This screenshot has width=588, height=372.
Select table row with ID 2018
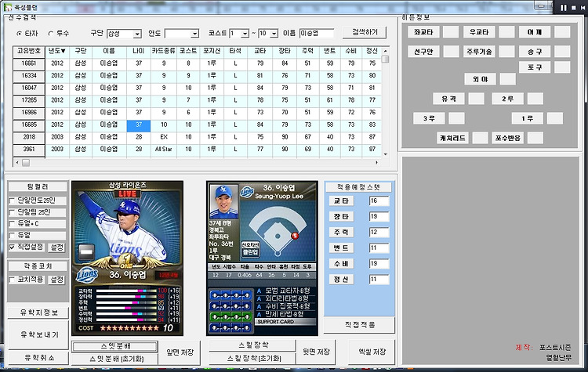(197, 137)
